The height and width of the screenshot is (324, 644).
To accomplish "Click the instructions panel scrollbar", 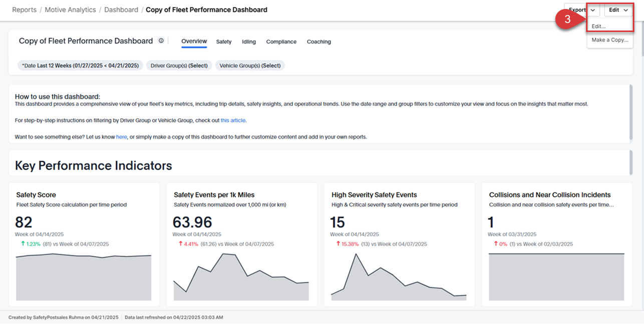I will click(631, 113).
